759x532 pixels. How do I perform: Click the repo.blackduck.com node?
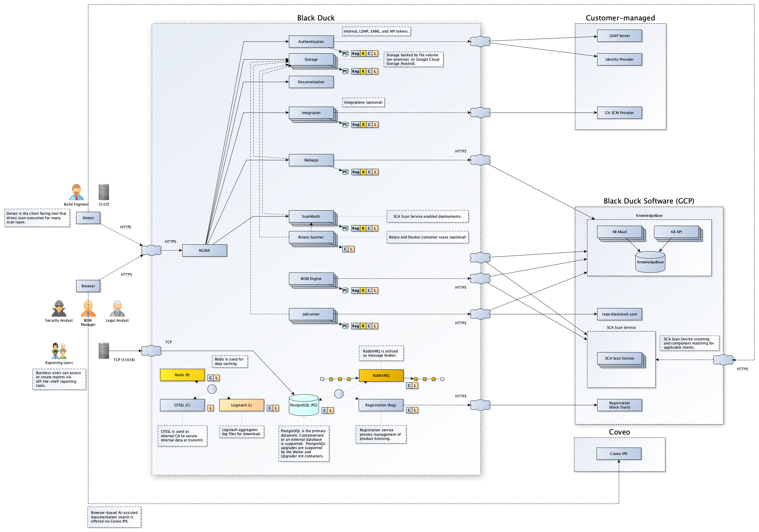coord(619,314)
